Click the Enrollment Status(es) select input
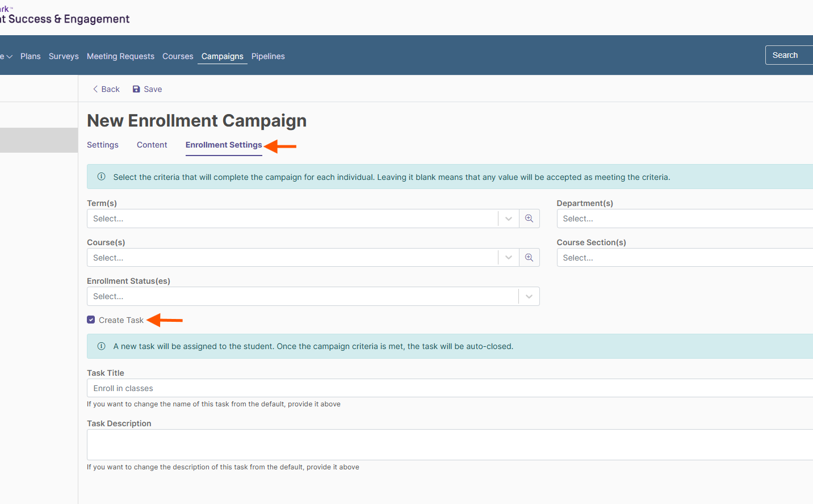The image size is (813, 504). coord(303,296)
